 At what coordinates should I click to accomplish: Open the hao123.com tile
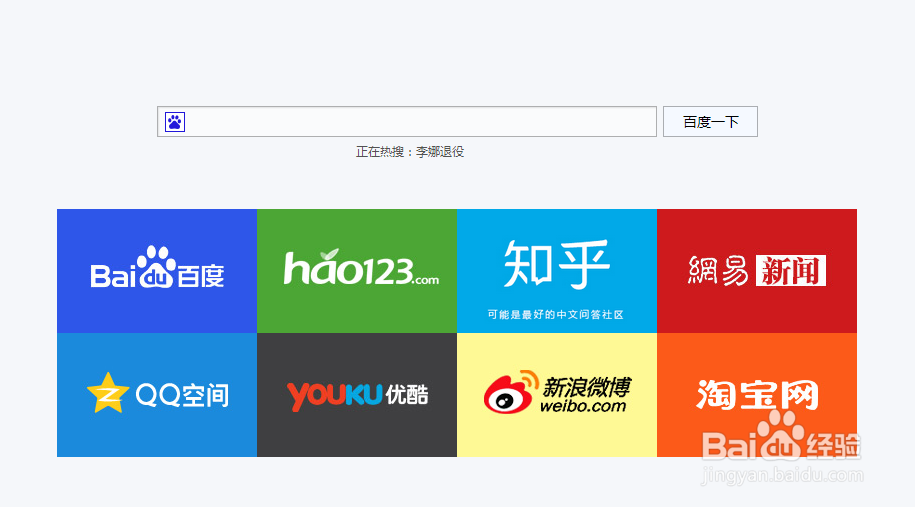click(357, 271)
